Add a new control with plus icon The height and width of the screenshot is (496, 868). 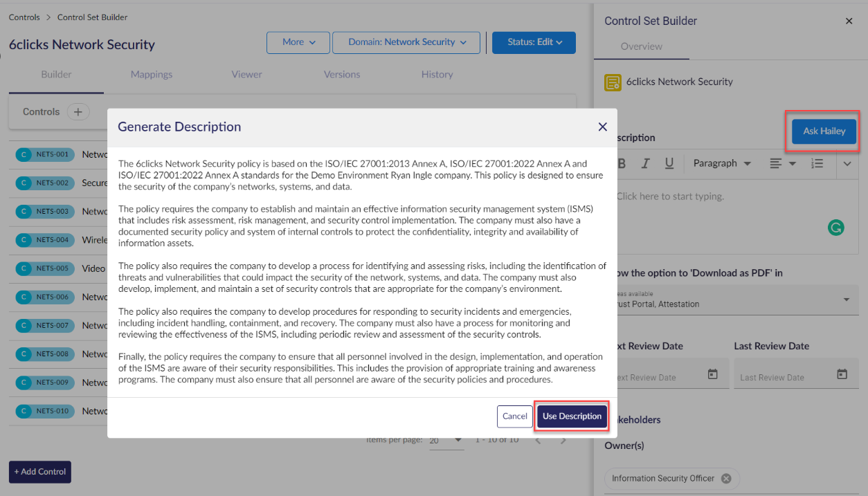pyautogui.click(x=78, y=112)
